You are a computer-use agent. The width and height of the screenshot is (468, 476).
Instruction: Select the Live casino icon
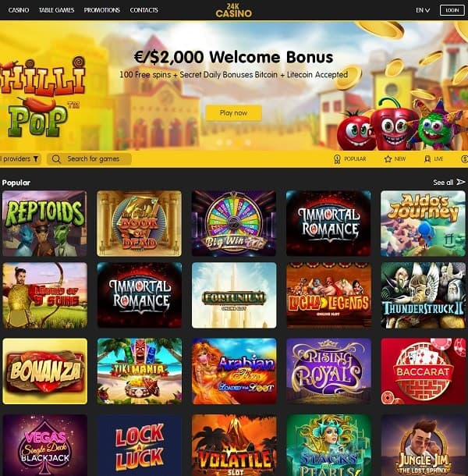pos(427,158)
